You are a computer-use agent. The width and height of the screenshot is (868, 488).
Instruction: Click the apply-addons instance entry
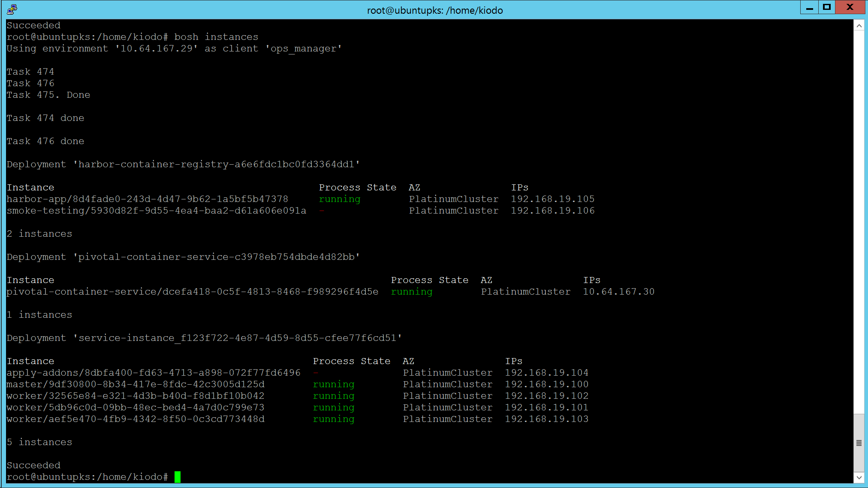point(153,373)
